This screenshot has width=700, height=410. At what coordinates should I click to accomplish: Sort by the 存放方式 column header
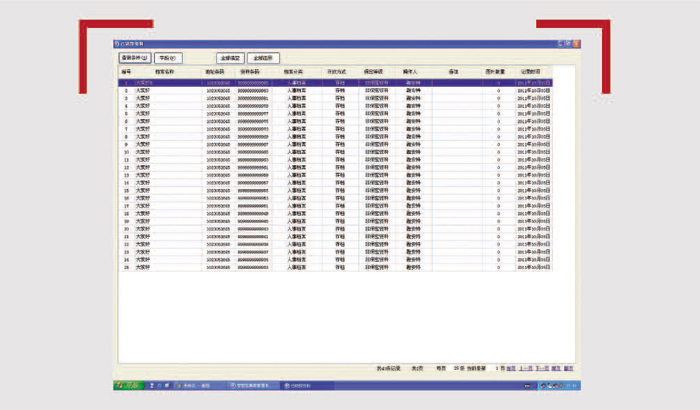point(337,72)
